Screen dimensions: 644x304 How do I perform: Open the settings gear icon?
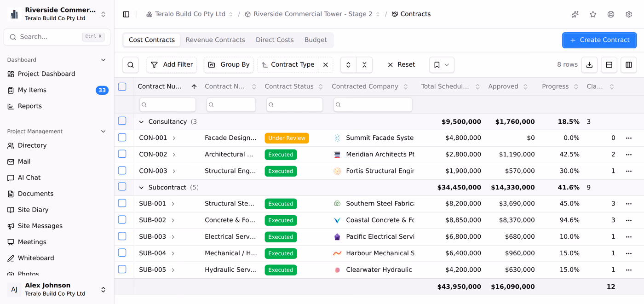click(629, 14)
